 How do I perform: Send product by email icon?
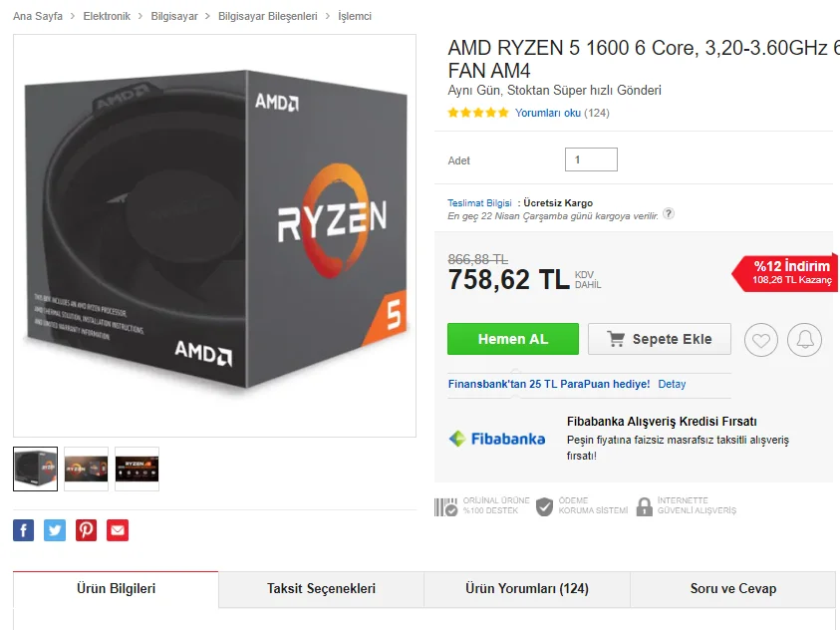click(x=118, y=530)
